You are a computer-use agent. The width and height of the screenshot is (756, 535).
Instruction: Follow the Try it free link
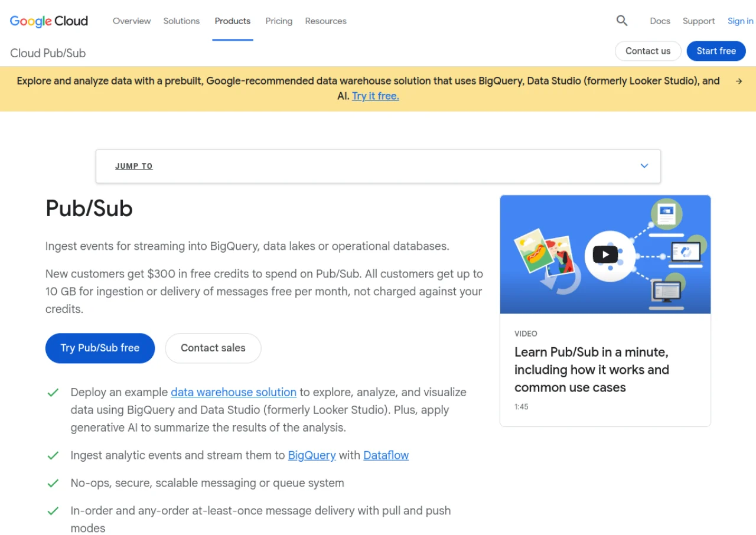tap(375, 96)
